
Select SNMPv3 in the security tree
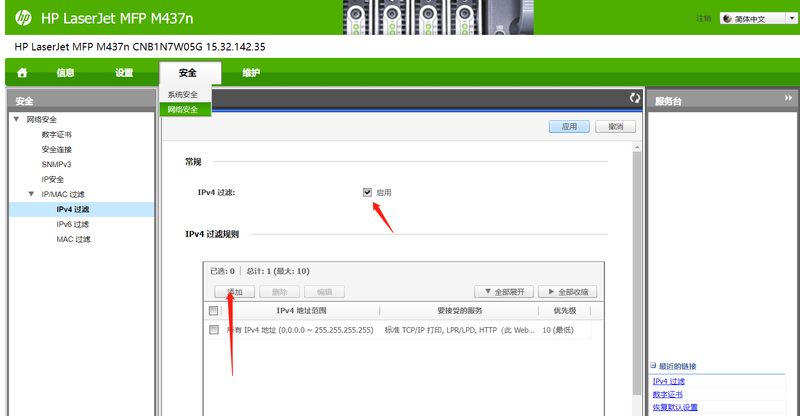(56, 164)
